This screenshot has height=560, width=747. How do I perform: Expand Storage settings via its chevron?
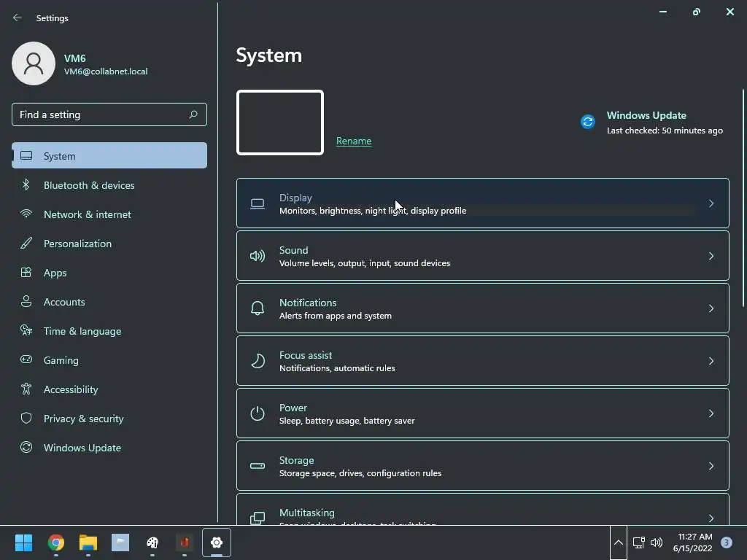[x=711, y=466]
